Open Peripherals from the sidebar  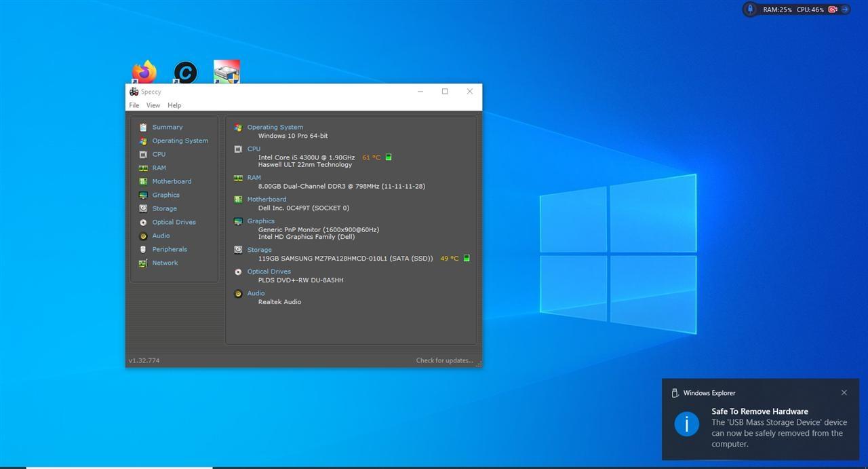[170, 249]
